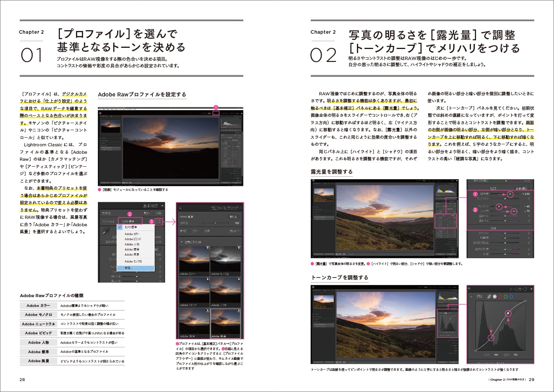Activate tone curve target adjustment tool
The height and width of the screenshot is (392, 554).
tap(471, 297)
